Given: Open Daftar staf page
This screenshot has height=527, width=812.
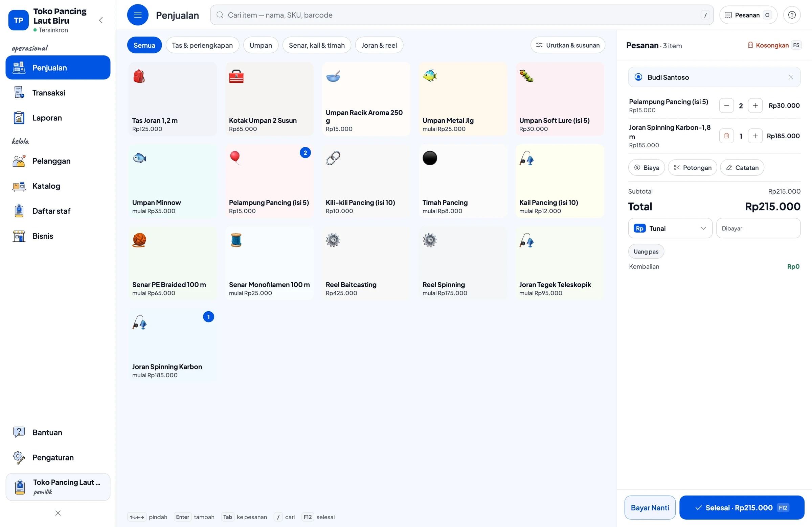Looking at the screenshot, I should pyautogui.click(x=58, y=211).
